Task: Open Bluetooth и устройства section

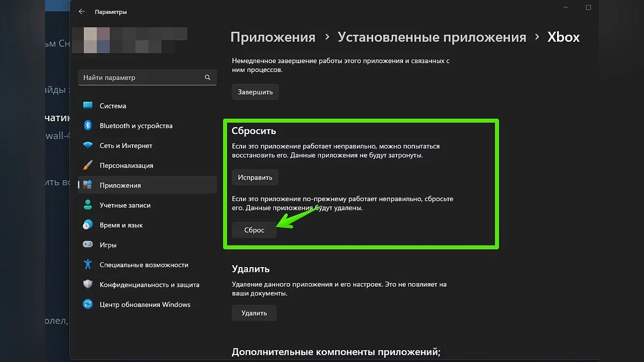Action: pos(148,125)
